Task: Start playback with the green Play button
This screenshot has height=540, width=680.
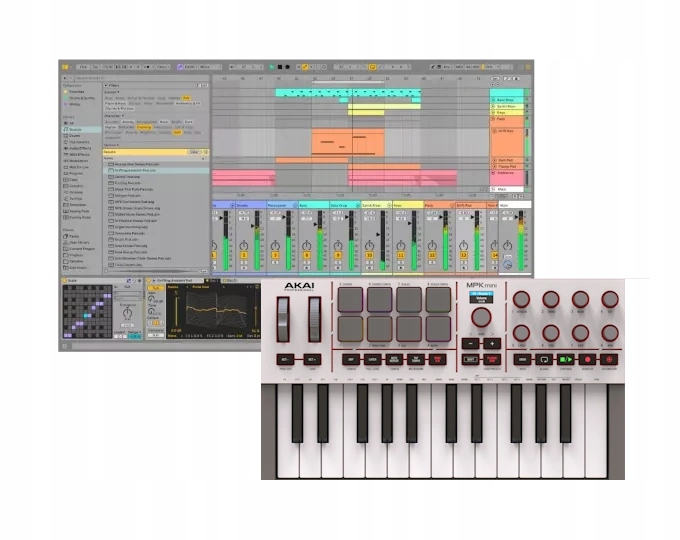Action: [x=272, y=67]
